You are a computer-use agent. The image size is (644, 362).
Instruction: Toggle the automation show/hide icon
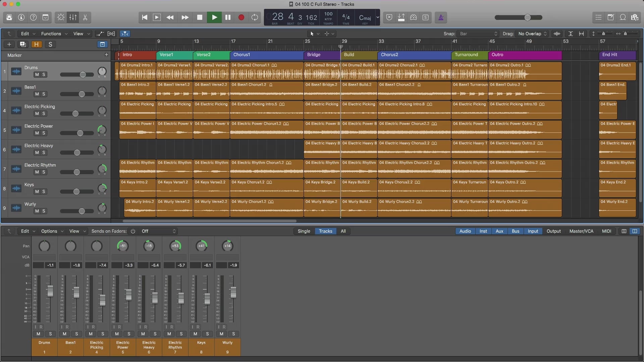tap(100, 34)
